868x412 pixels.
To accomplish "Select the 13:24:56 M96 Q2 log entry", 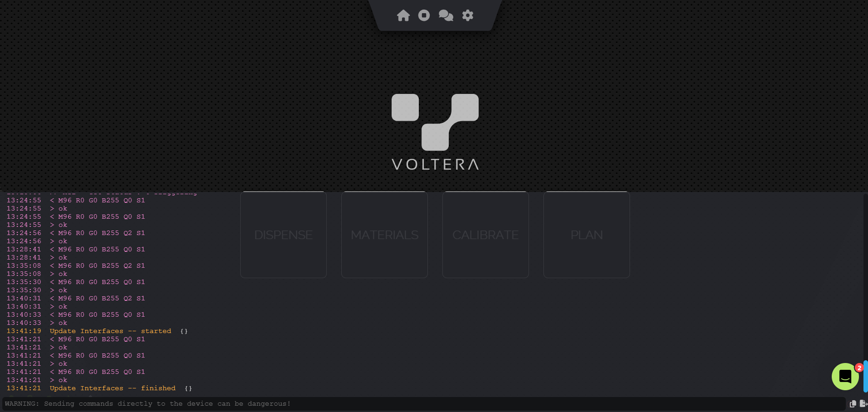I will click(76, 233).
